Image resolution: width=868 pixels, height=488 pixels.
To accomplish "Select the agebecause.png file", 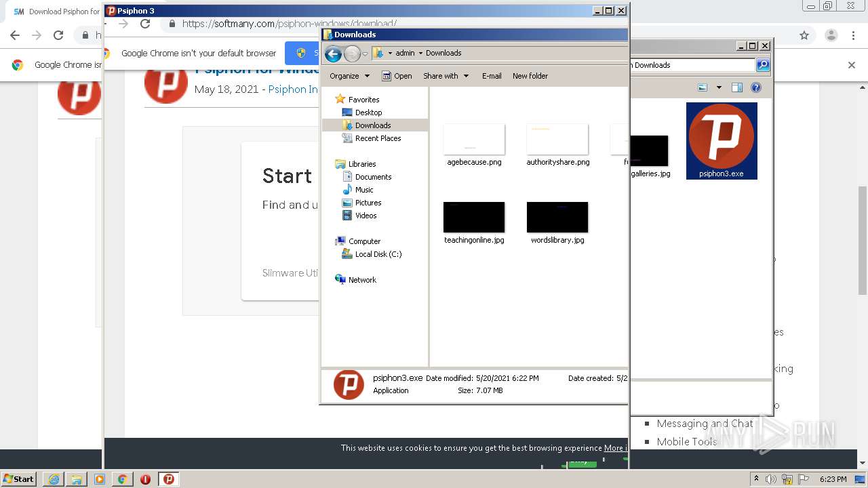I will point(474,144).
